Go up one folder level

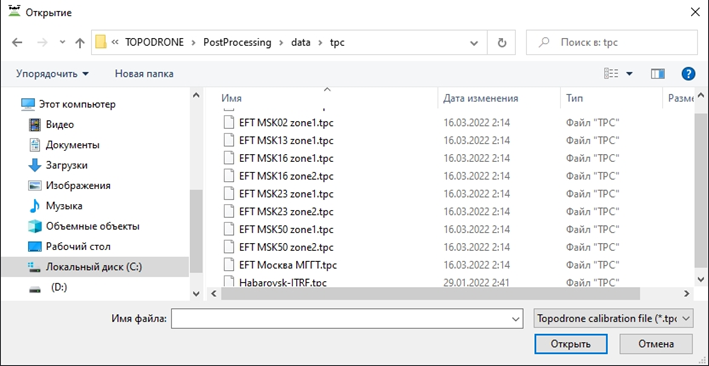[80, 43]
